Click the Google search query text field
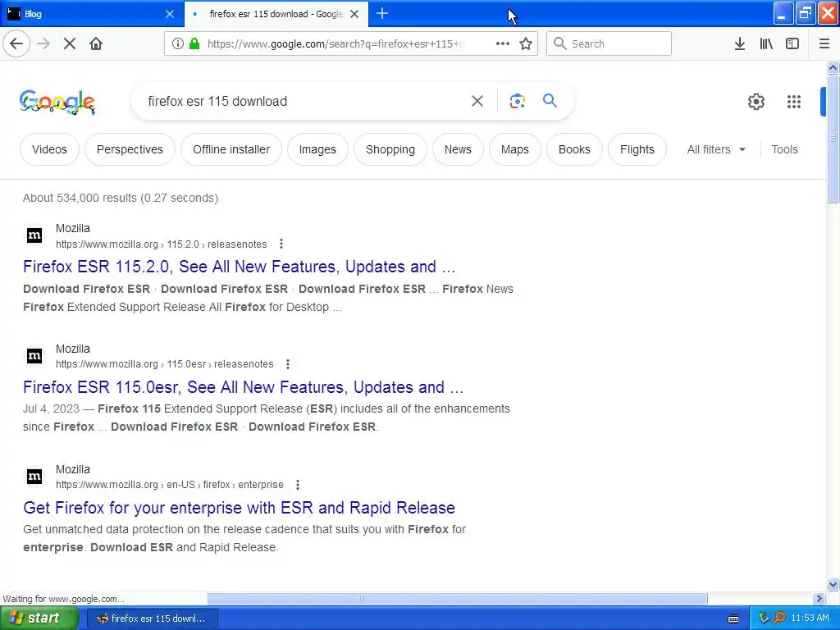The image size is (840, 630). [303, 101]
